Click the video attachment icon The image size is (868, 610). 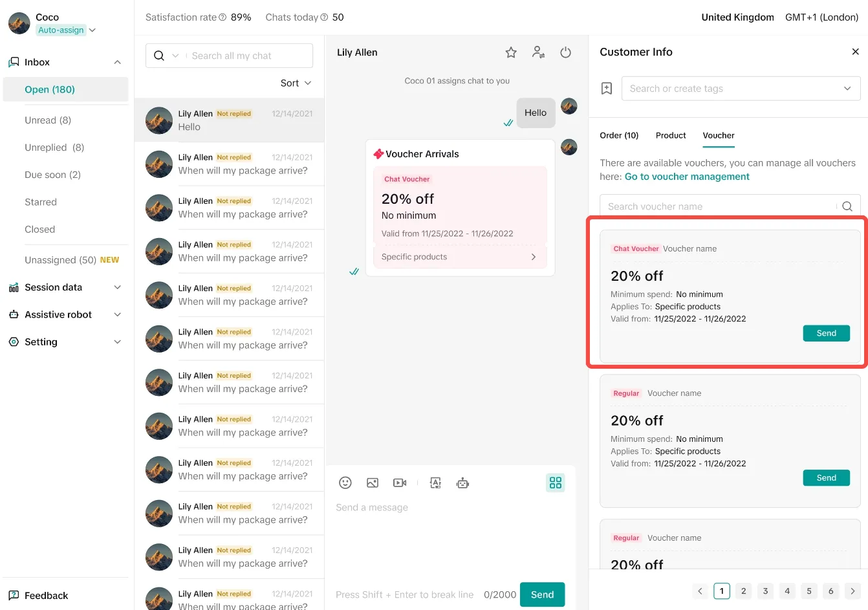click(x=400, y=483)
